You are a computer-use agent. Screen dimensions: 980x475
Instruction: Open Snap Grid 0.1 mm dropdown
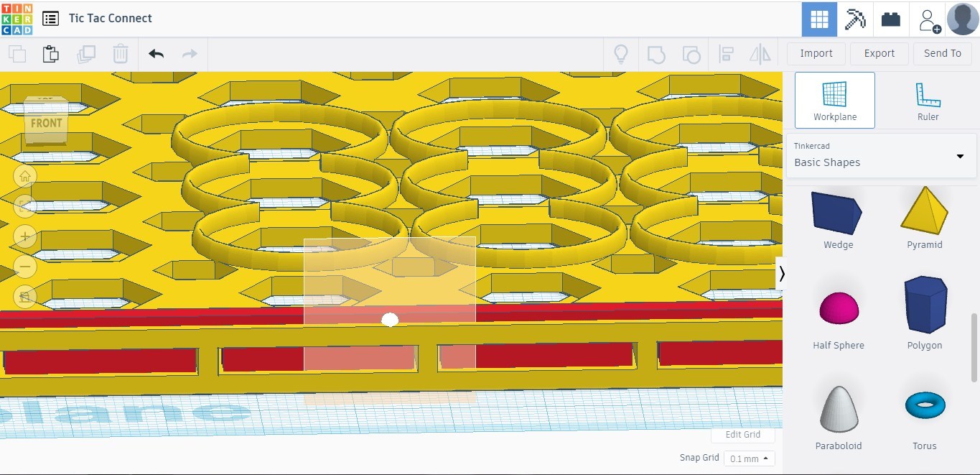pyautogui.click(x=748, y=458)
